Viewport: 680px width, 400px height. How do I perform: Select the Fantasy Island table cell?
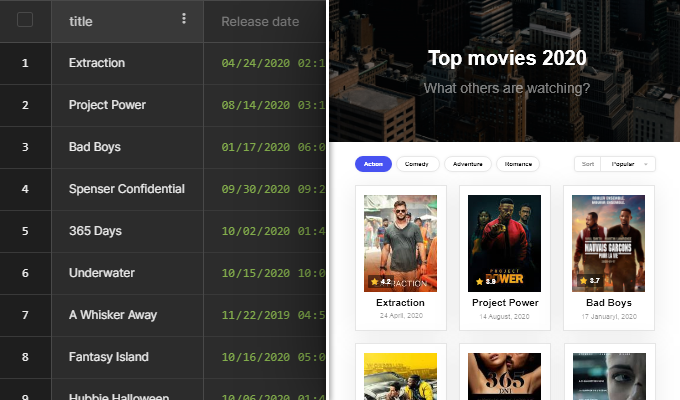(x=128, y=357)
